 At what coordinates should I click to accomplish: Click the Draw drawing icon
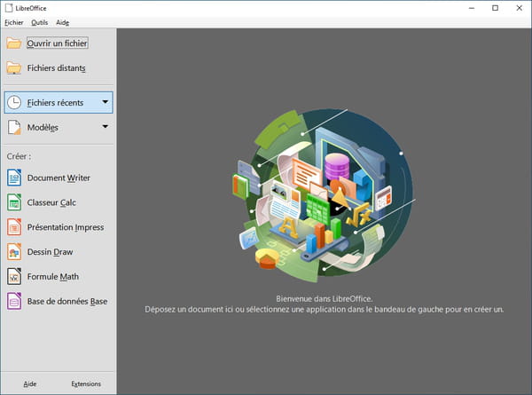pyautogui.click(x=14, y=252)
